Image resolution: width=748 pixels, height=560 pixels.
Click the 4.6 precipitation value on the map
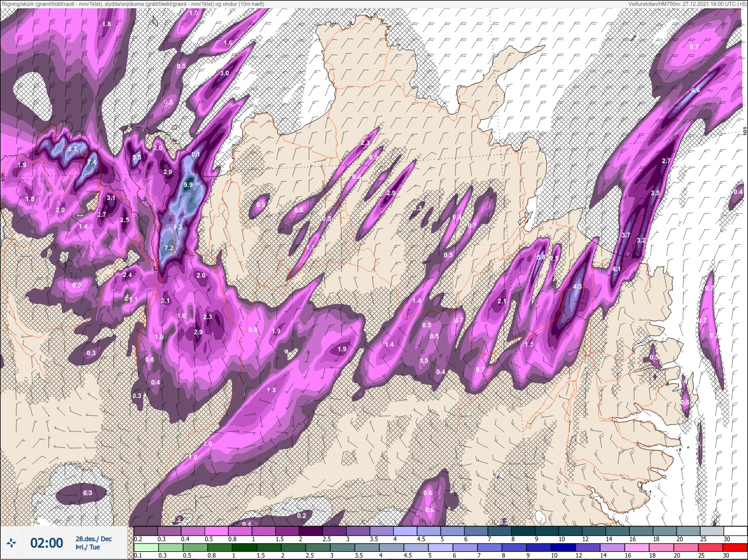(x=695, y=91)
